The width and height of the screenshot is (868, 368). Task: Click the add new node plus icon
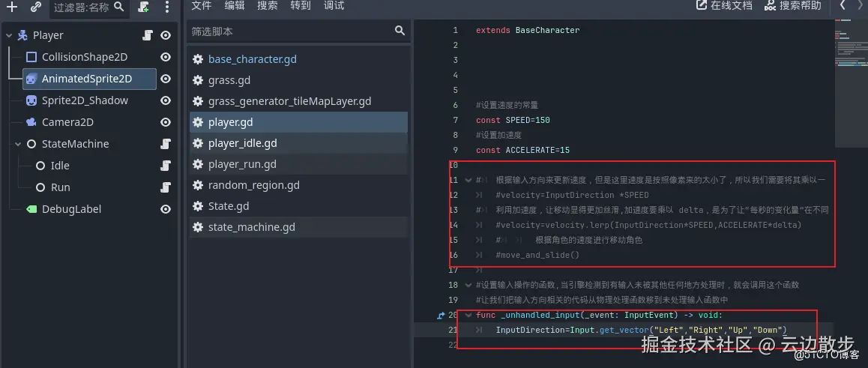coord(12,7)
